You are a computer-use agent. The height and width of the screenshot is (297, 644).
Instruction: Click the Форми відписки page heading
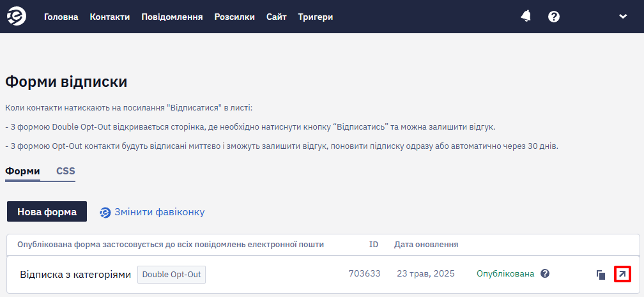66,82
